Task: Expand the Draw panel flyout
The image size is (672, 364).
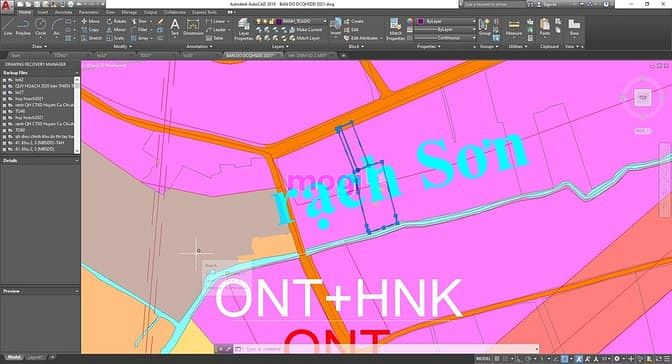Action: [39, 46]
